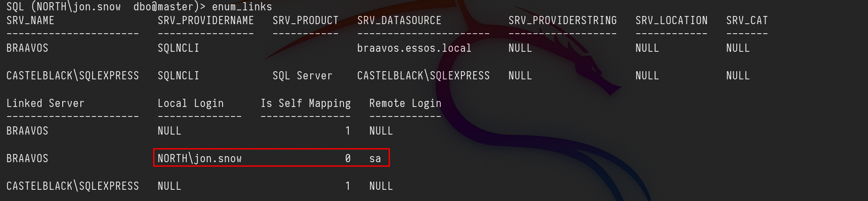Click the 0 self mapping value
Screen dimensions: 868x201
[x=348, y=159]
